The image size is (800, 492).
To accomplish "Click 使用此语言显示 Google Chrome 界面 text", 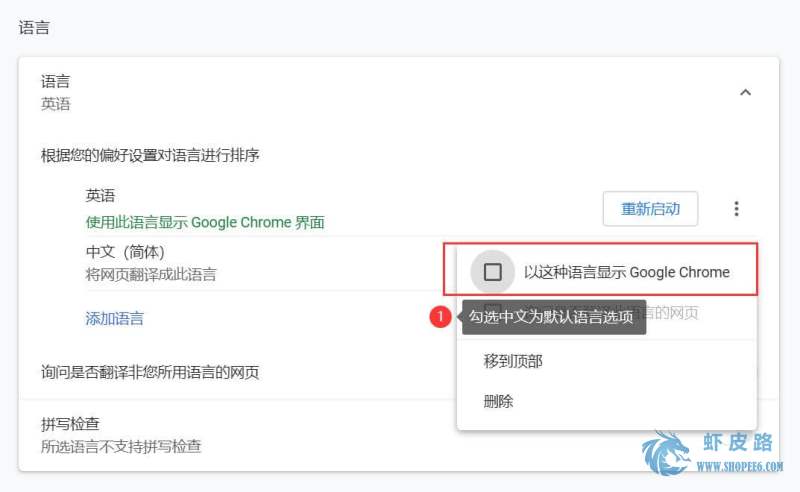I will (205, 223).
